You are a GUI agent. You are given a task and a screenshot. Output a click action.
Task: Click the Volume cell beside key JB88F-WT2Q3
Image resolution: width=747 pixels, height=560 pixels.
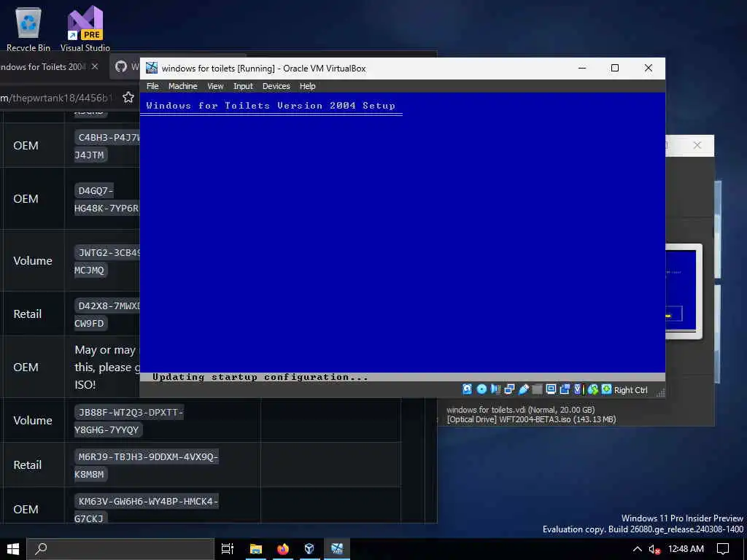coord(33,421)
